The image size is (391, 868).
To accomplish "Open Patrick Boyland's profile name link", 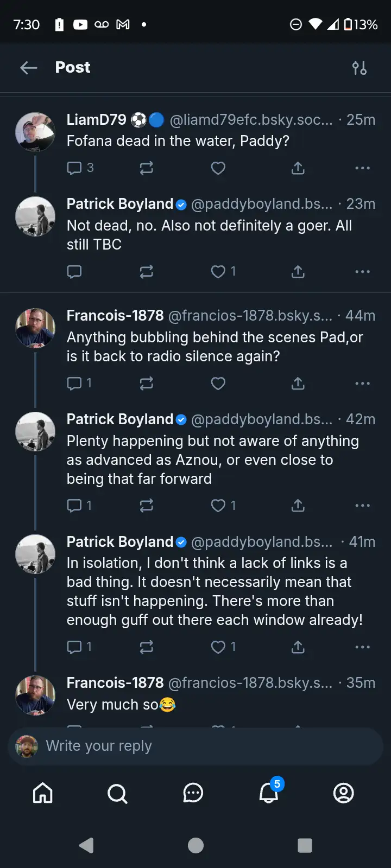I will point(119,204).
